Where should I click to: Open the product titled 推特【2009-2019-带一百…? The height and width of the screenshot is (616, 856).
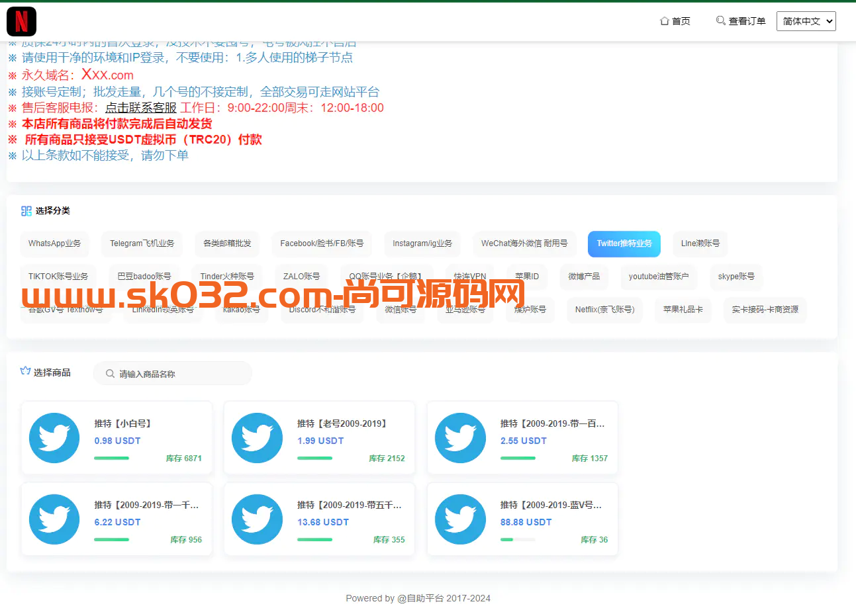[x=553, y=423]
